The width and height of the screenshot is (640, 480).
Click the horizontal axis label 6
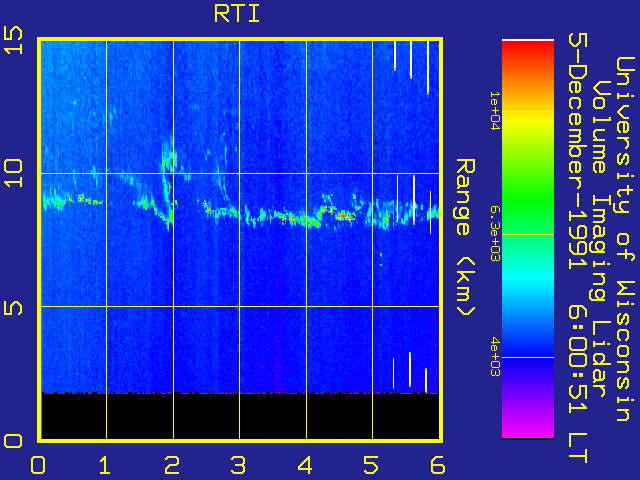point(438,465)
